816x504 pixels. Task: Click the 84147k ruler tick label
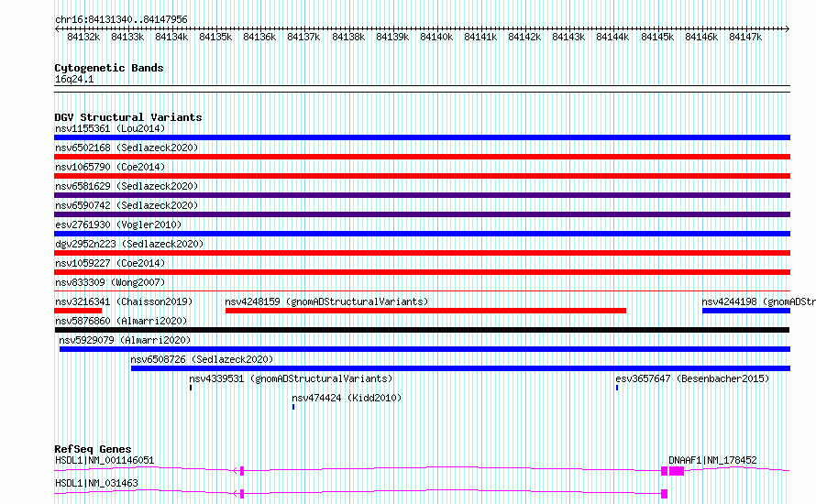click(x=745, y=37)
